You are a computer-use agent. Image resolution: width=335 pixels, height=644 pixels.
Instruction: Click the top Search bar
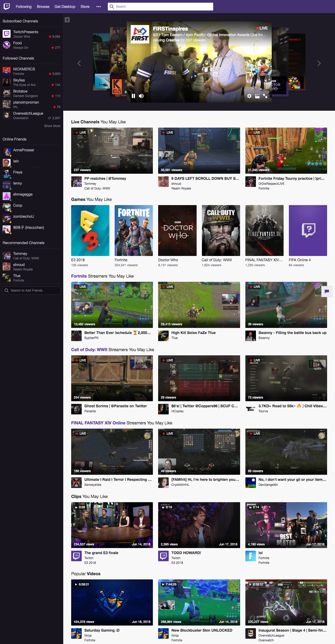click(161, 7)
